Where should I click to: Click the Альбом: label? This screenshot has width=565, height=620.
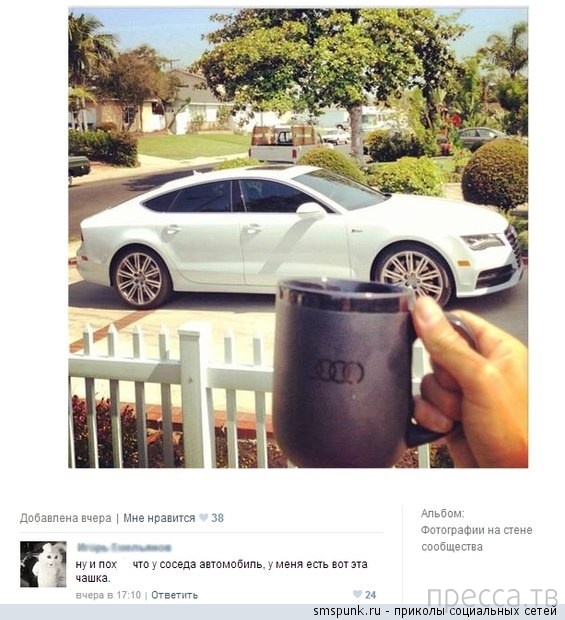coord(442,513)
